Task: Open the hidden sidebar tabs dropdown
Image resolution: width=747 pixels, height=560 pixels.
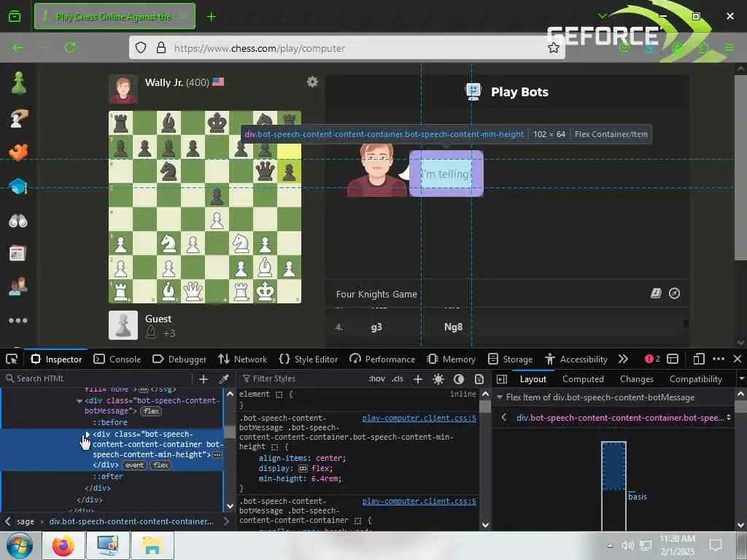Action: 741,379
